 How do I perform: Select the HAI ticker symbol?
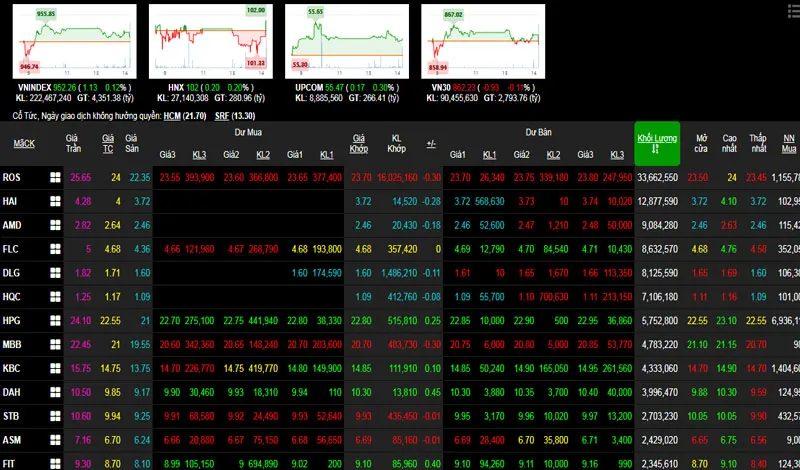(x=10, y=201)
